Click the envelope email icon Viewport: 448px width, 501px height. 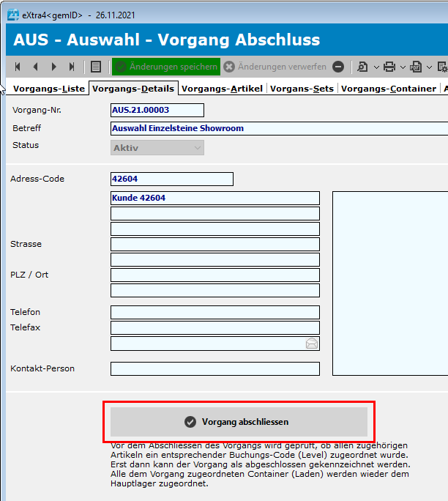tap(312, 344)
